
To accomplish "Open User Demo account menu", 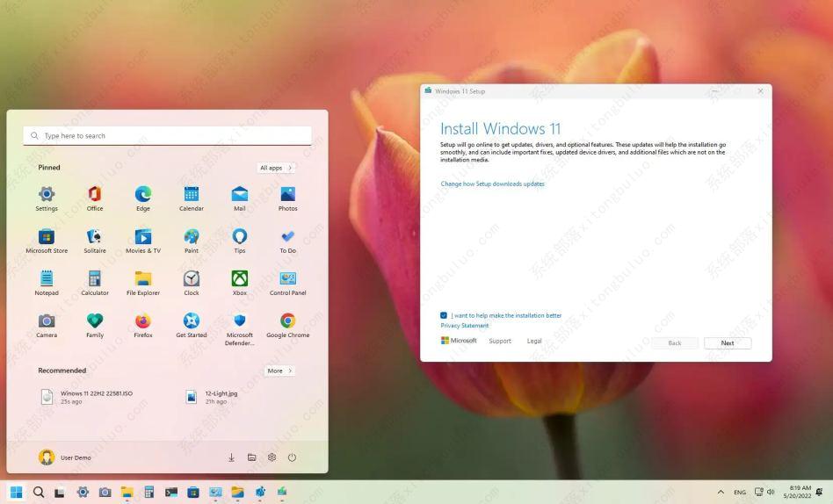I will tap(65, 457).
